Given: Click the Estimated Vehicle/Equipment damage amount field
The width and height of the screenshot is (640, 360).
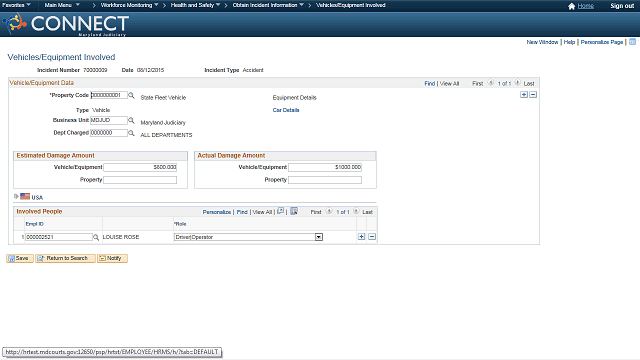Looking at the screenshot, I should (140, 167).
